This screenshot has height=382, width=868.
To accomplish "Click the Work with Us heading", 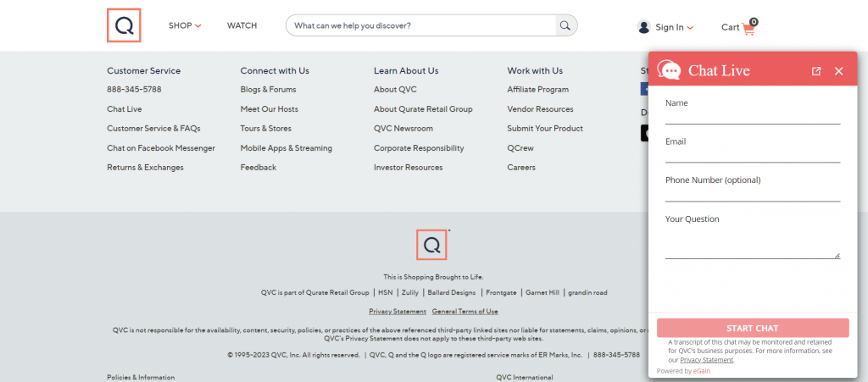I will pyautogui.click(x=535, y=71).
